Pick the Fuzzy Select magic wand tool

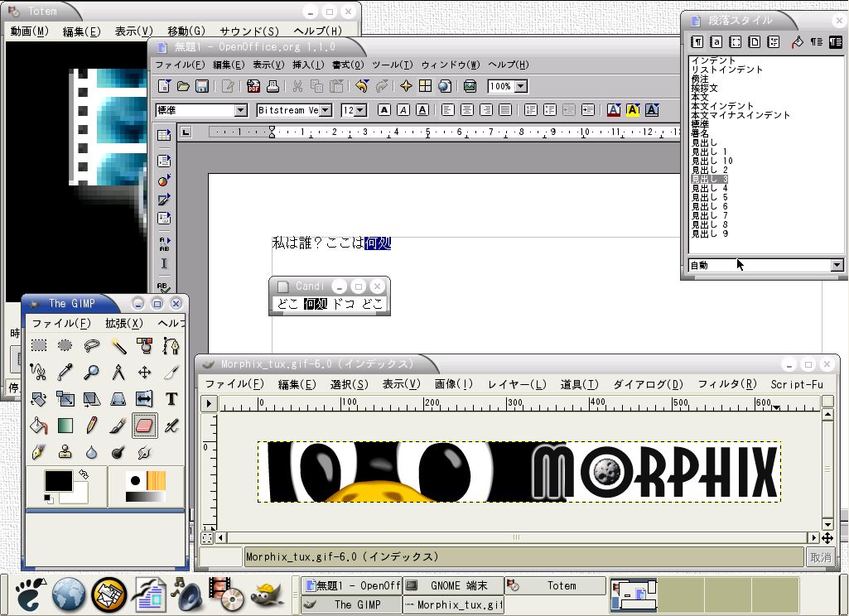(x=118, y=345)
